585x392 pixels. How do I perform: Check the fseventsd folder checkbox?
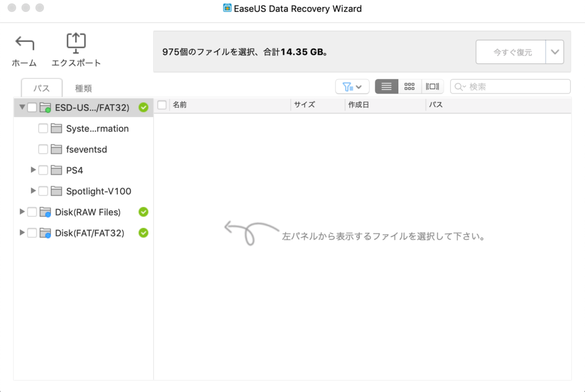[x=43, y=149]
